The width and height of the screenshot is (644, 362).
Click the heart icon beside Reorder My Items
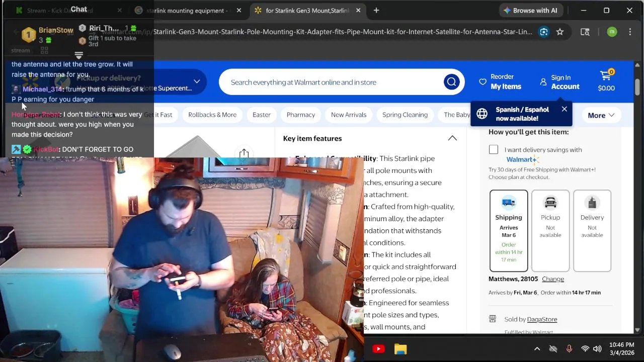482,81
